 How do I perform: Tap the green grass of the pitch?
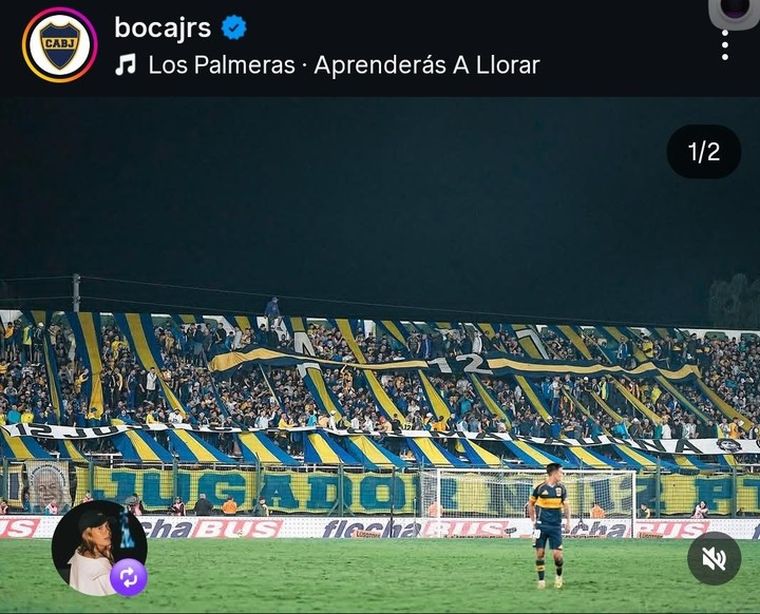[339, 577]
